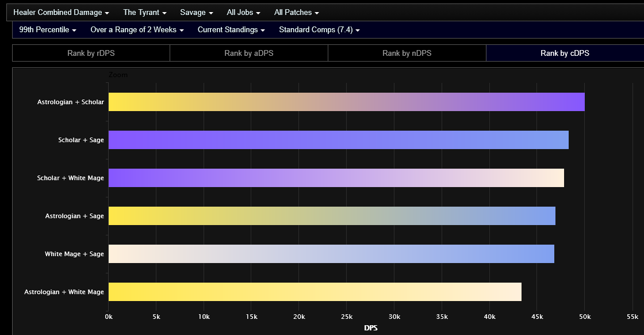Expand the Savage difficulty dropdown
The width and height of the screenshot is (644, 335).
coord(197,12)
